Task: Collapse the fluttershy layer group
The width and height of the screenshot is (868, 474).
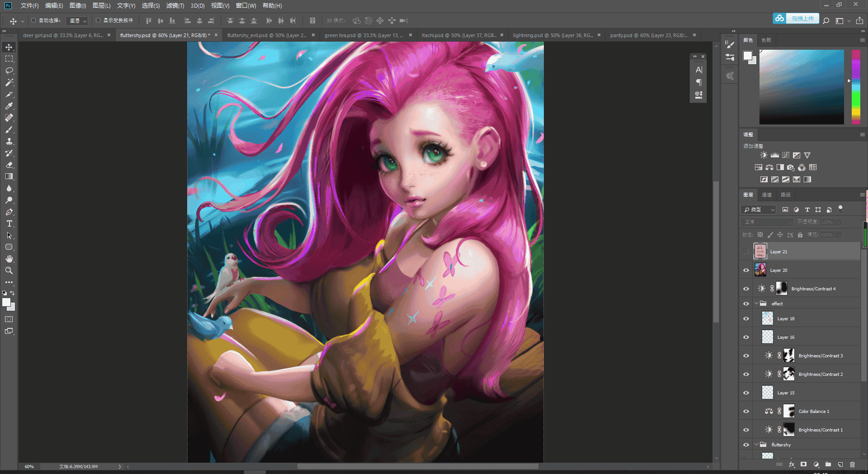Action: [x=756, y=445]
